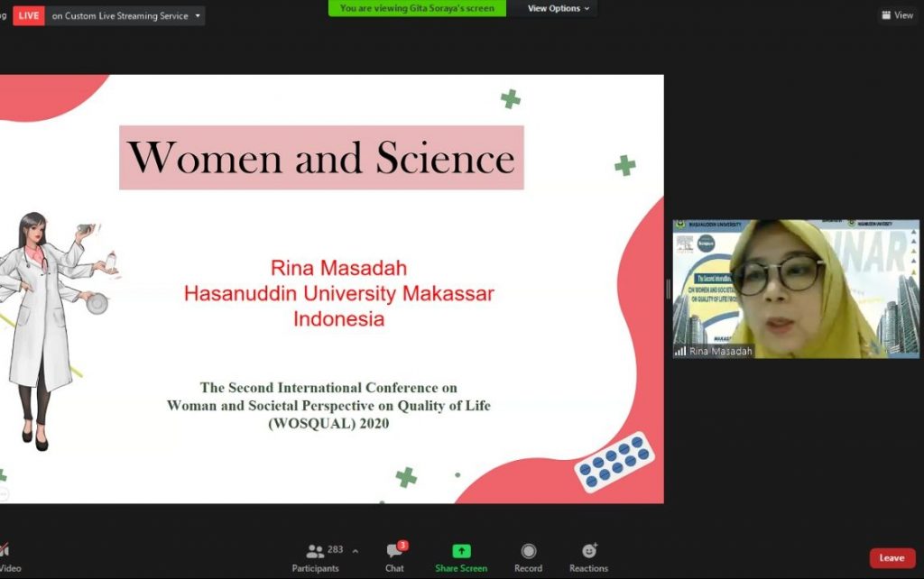Click the Share Screen icon
Viewport: 924px width, 579px height.
(461, 551)
